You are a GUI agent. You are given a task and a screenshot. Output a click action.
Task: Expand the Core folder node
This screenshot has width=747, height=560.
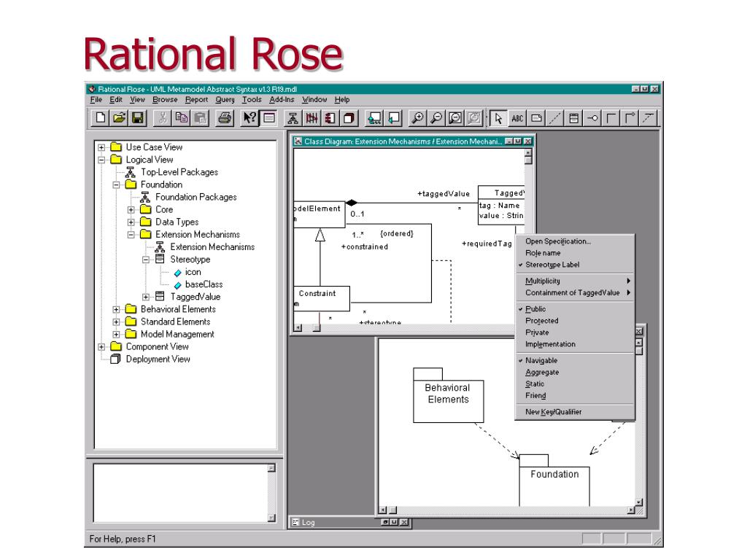tap(131, 209)
